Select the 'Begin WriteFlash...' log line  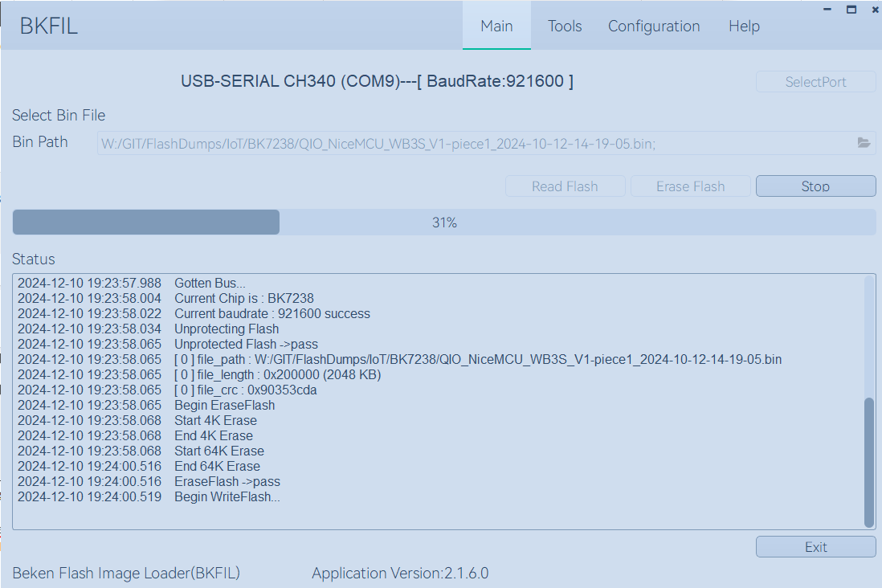[149, 496]
